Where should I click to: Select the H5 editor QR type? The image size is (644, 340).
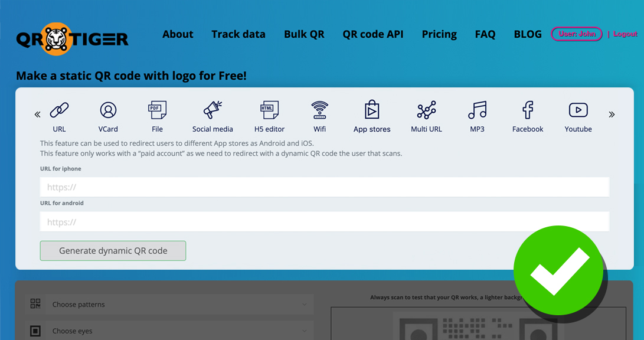(269, 115)
